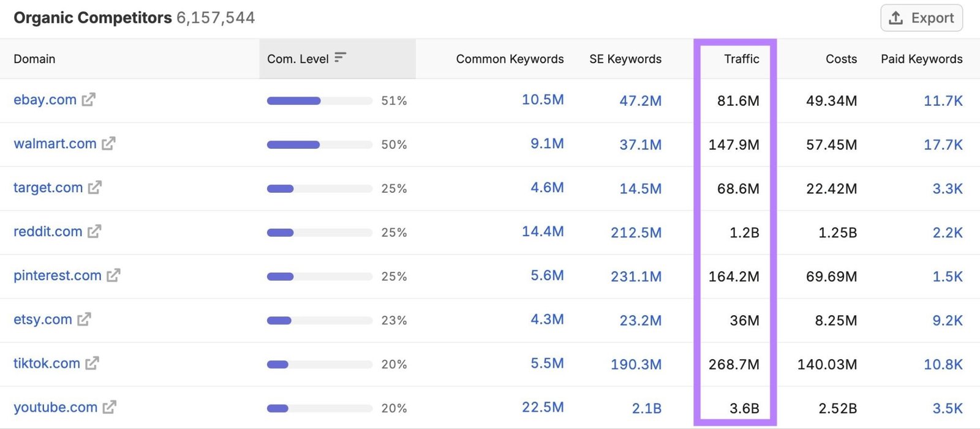Sort by Costs column header
The height and width of the screenshot is (429, 980).
(x=841, y=59)
